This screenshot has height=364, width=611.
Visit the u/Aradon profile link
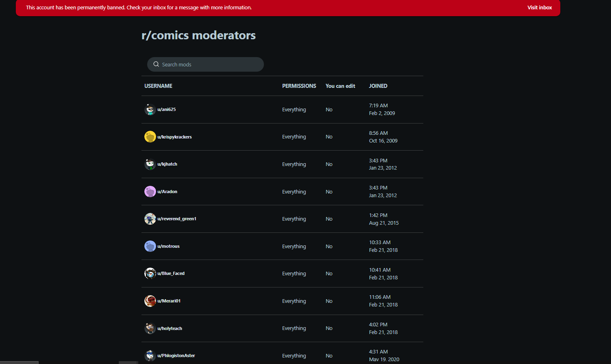167,192
